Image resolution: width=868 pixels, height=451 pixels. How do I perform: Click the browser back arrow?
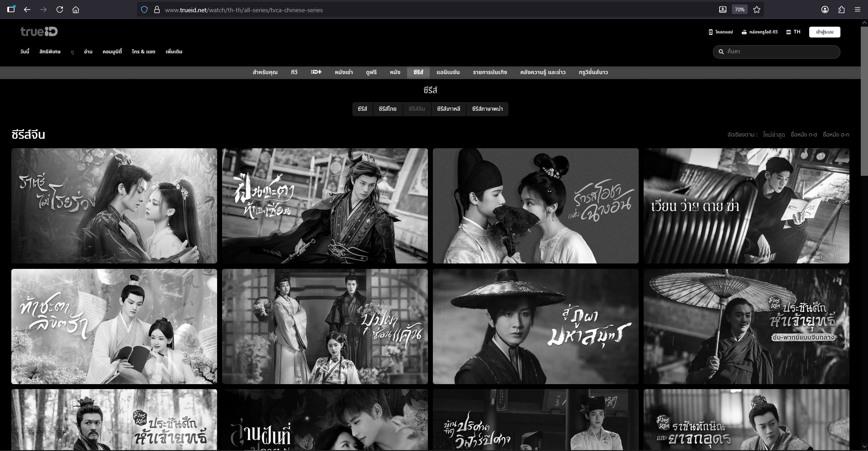pos(27,9)
